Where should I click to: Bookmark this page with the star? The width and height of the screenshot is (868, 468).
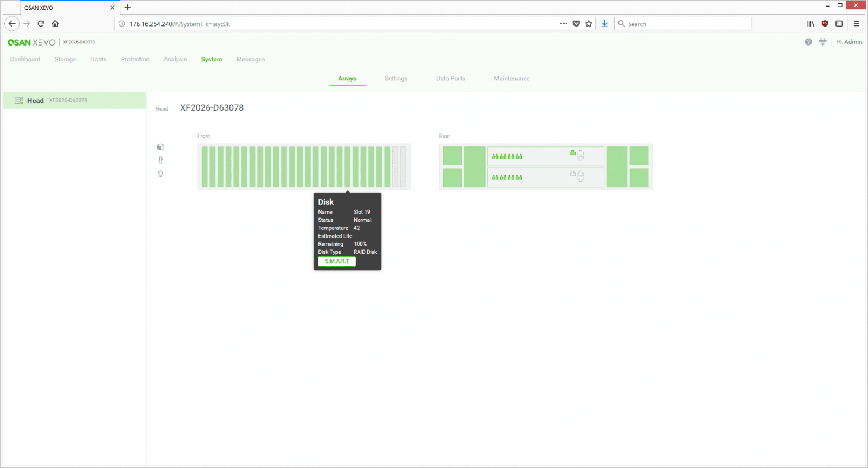point(589,23)
